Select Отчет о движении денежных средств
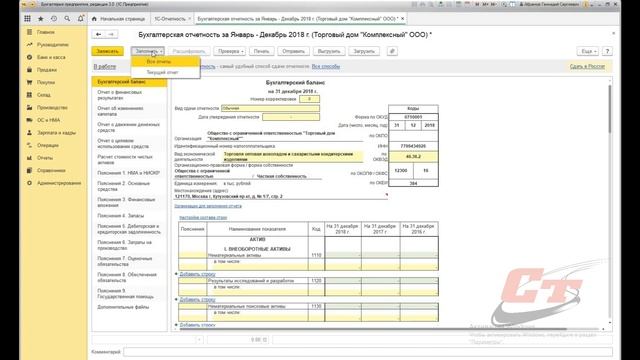Screen dimensions: 640x360 click(x=129, y=127)
